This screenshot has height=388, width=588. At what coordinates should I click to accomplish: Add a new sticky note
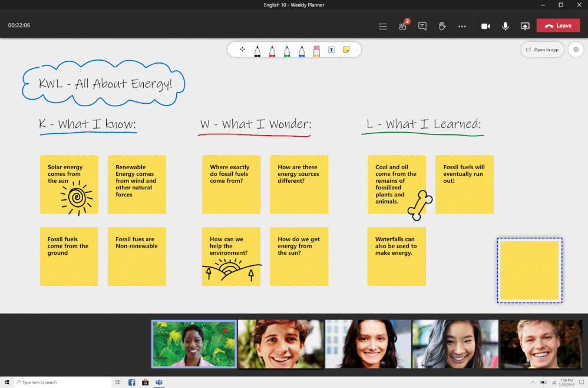click(346, 50)
